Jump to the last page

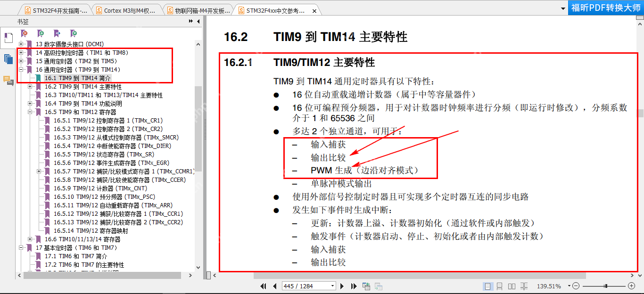click(354, 286)
